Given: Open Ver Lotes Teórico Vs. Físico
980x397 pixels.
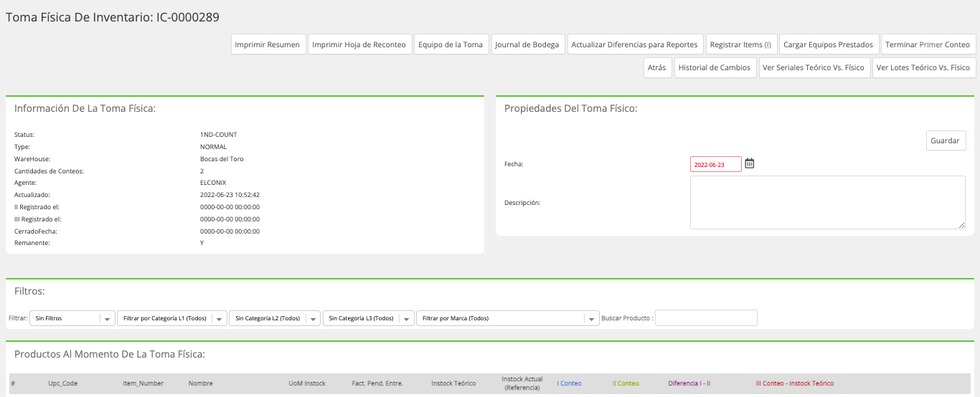Looking at the screenshot, I should coord(923,68).
